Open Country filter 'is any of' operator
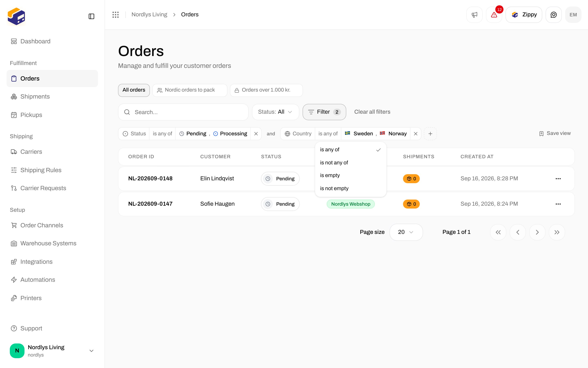The image size is (588, 368). click(328, 134)
